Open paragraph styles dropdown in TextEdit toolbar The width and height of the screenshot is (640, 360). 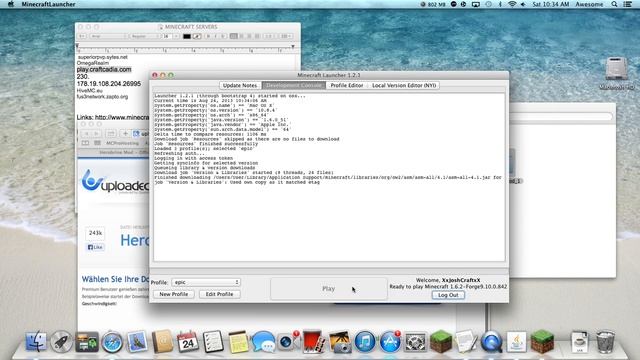[82, 36]
